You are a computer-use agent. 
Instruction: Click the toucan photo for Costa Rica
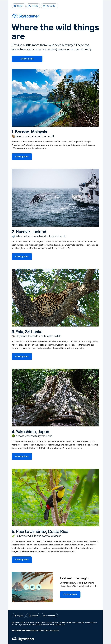point(55,498)
